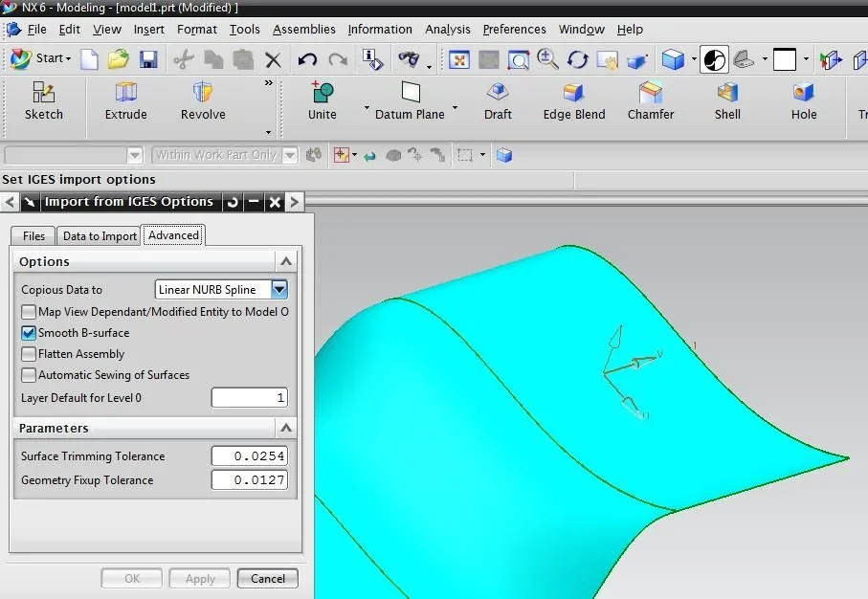Open the Assemblies menu

304,30
